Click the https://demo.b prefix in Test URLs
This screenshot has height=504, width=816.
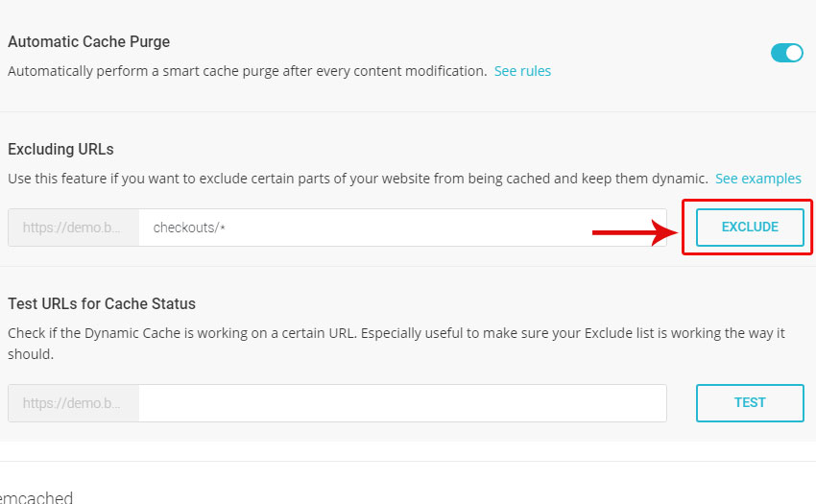(x=73, y=403)
